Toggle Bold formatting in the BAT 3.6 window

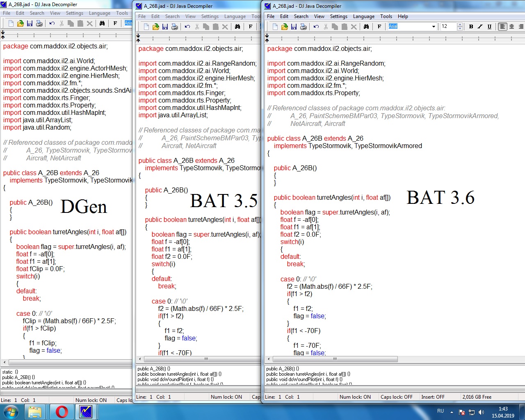click(x=471, y=27)
